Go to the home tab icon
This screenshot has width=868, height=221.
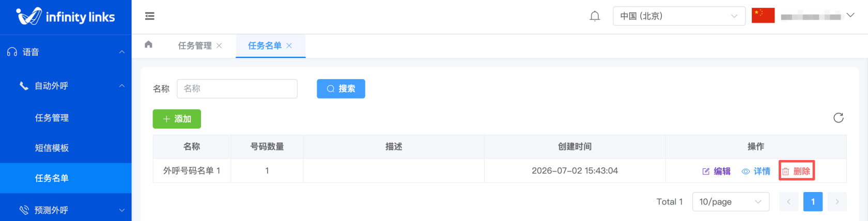pos(149,44)
